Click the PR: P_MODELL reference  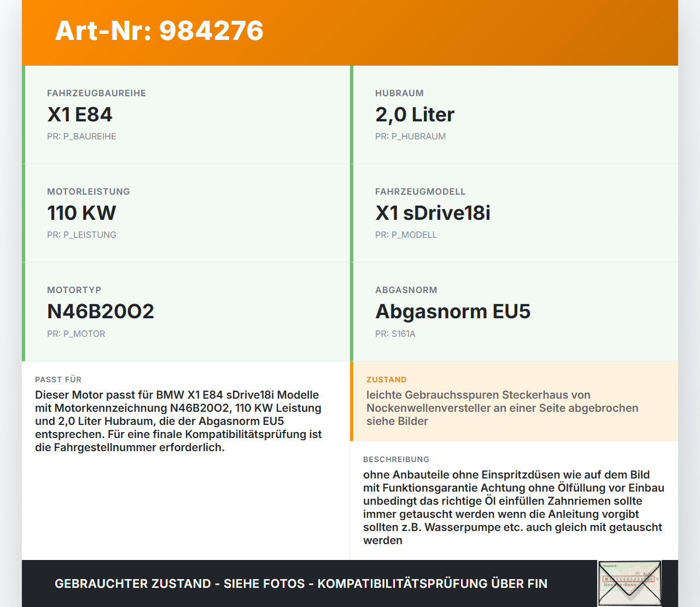406,235
